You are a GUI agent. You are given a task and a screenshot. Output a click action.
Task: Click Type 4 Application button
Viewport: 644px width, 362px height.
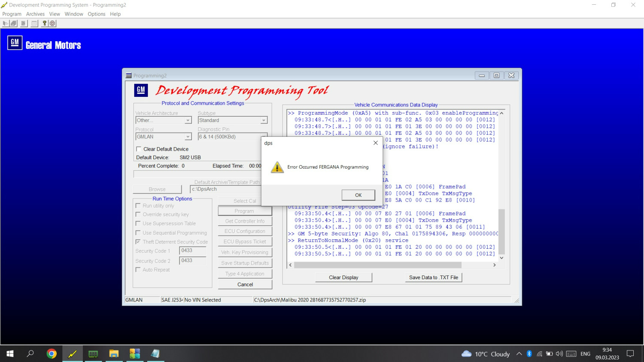(245, 274)
